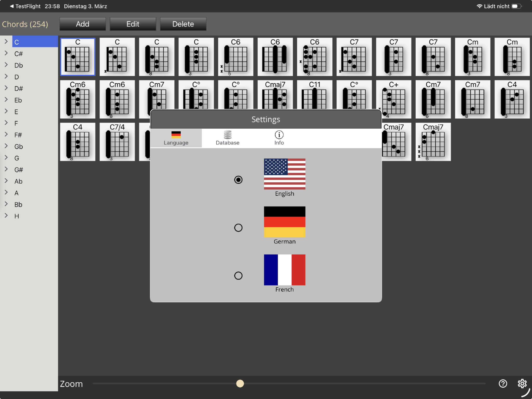Tap the TestFlight back arrow
The image size is (532, 399).
(x=12, y=6)
